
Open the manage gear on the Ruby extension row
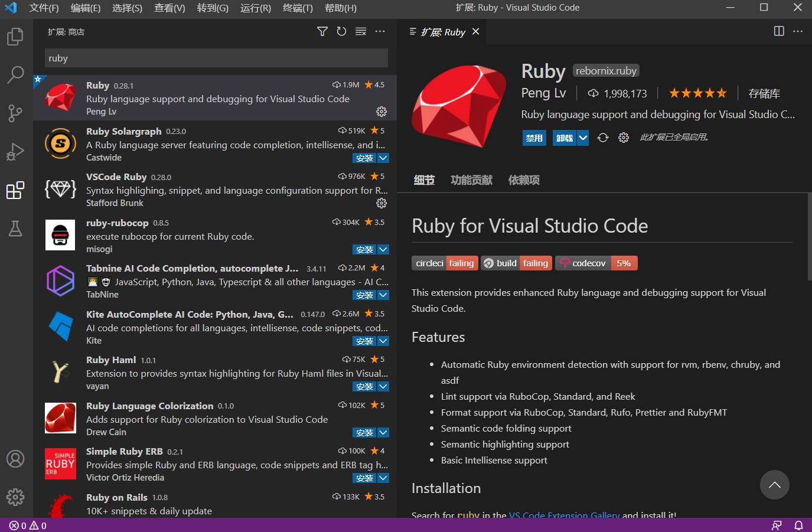pos(381,112)
